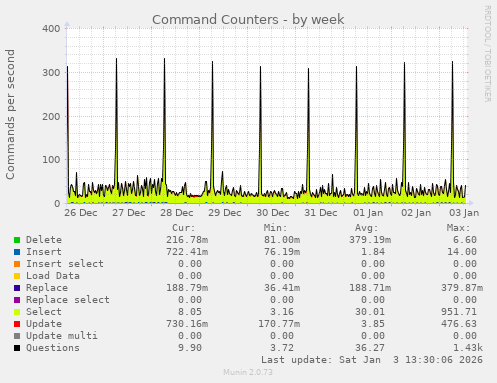The height and width of the screenshot is (383, 497).
Task: Click the lime Select legend swatch
Action: pos(17,312)
